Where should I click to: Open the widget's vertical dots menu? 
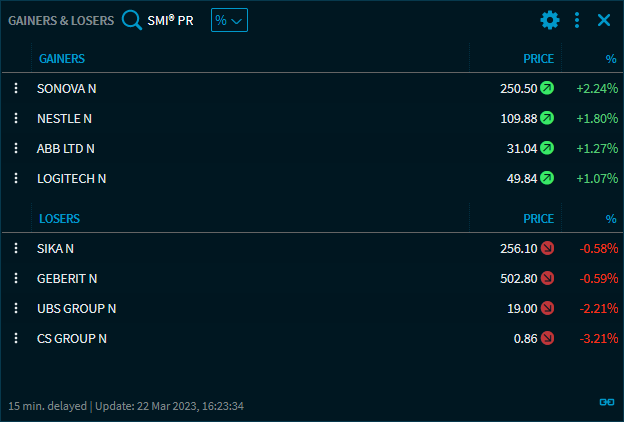click(x=577, y=20)
